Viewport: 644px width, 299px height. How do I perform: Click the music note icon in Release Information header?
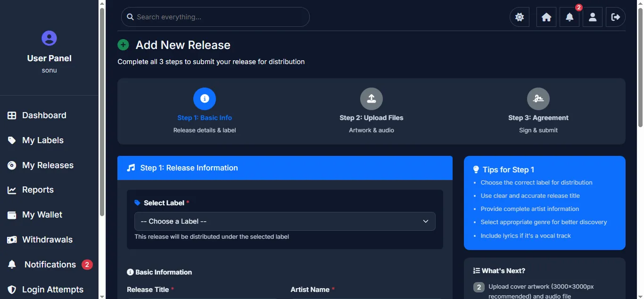pos(131,168)
